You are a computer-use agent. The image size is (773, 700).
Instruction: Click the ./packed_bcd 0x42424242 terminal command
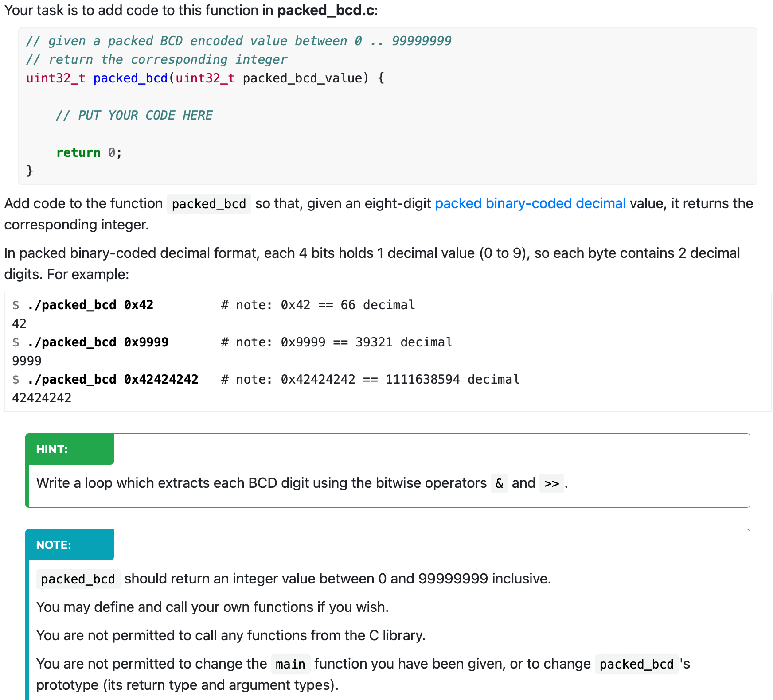point(112,379)
